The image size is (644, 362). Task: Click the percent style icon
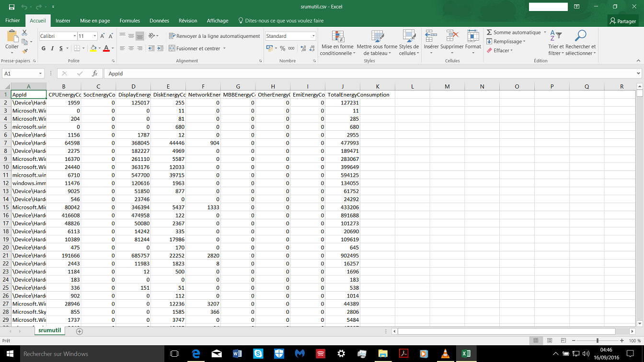tap(283, 48)
